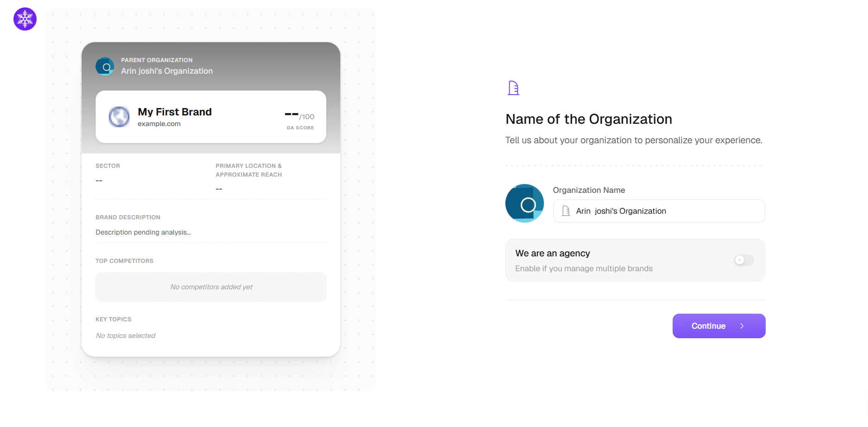
Task: Click the purple snowflake app logo
Action: (x=25, y=19)
